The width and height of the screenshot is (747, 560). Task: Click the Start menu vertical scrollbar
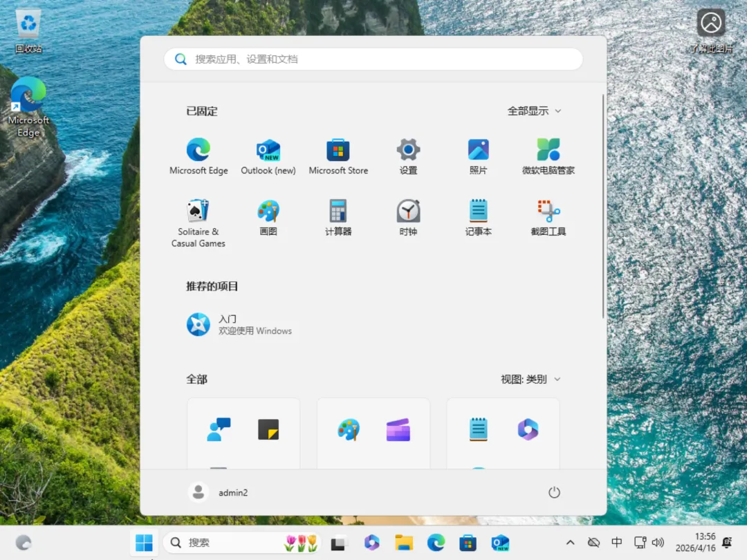pos(603,206)
